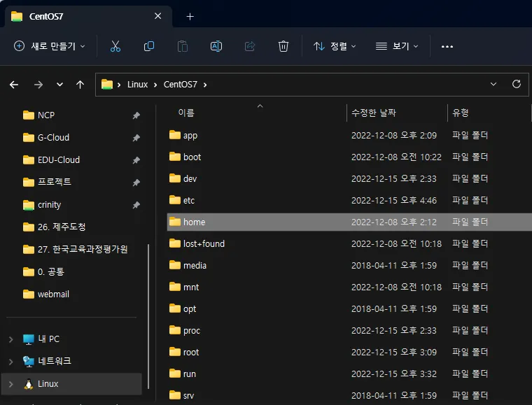Open webmail folder in sidebar
The image size is (532, 405).
coord(53,294)
